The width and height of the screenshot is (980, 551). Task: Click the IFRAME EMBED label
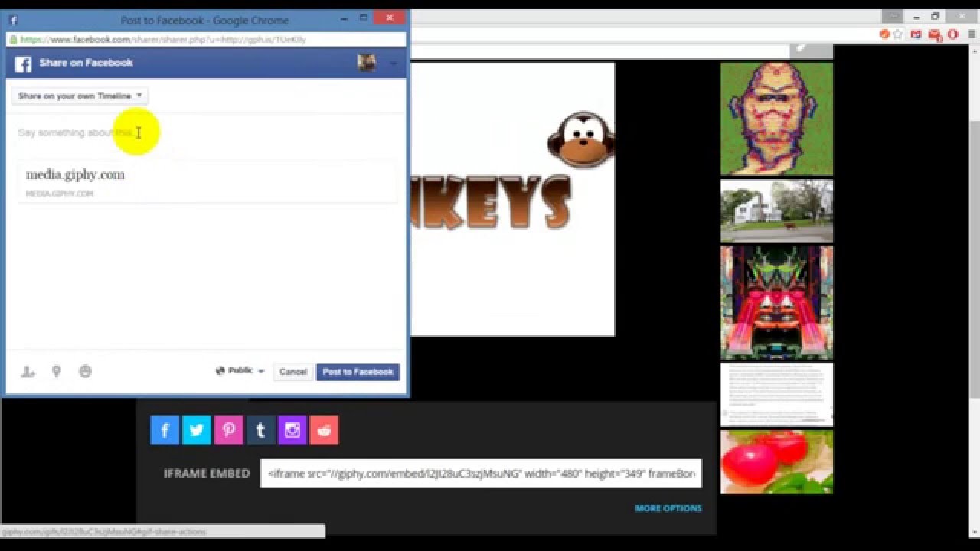click(207, 474)
